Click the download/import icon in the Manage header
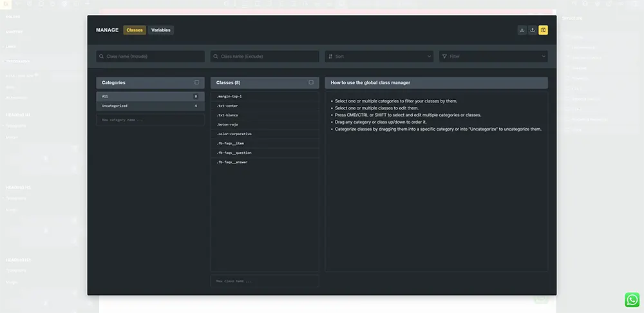This screenshot has height=313, width=644. pos(522,30)
